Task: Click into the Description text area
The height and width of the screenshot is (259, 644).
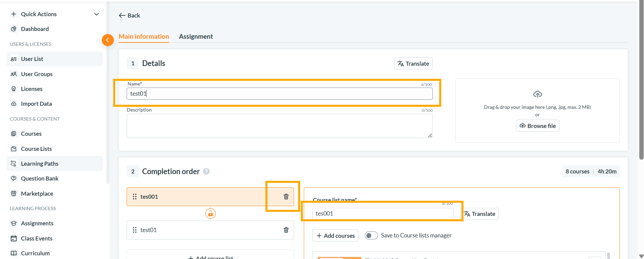Action: point(280,126)
